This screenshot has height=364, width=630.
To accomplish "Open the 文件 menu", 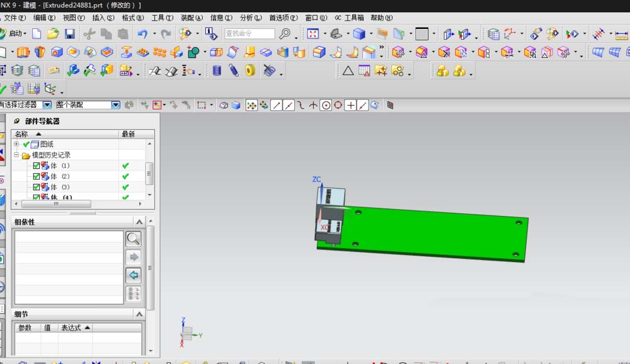I will coord(14,18).
